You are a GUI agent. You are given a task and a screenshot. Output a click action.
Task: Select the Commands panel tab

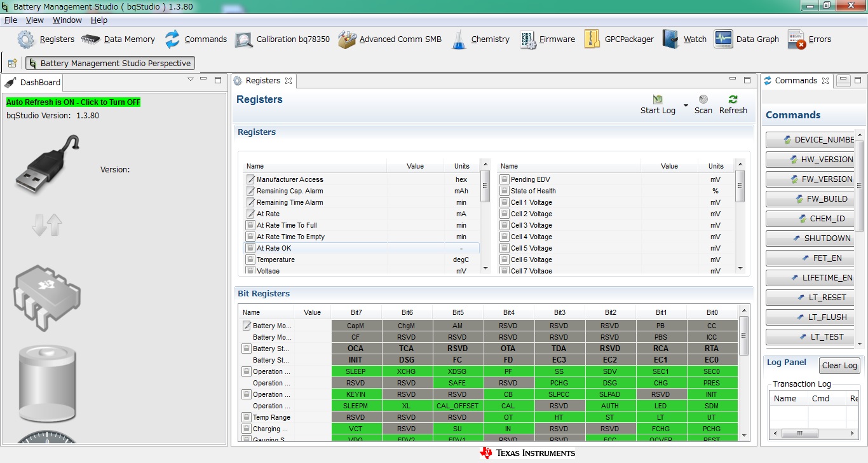coord(796,81)
